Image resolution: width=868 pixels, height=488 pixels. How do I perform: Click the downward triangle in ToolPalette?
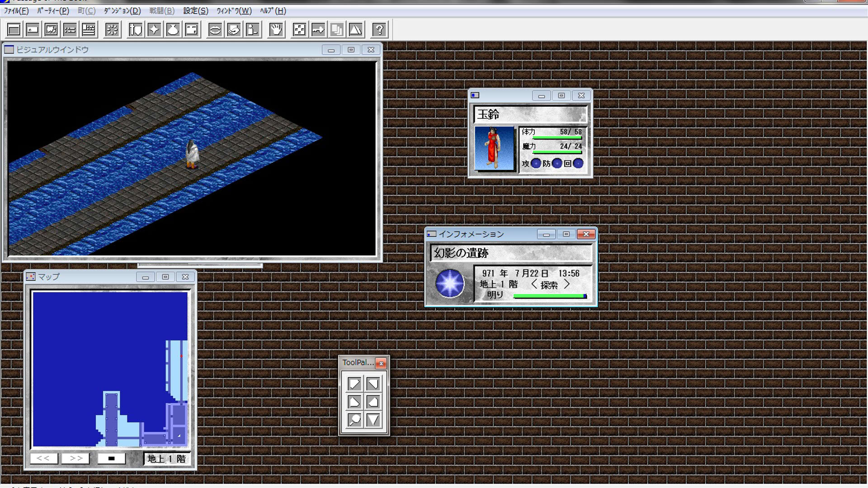click(x=373, y=420)
